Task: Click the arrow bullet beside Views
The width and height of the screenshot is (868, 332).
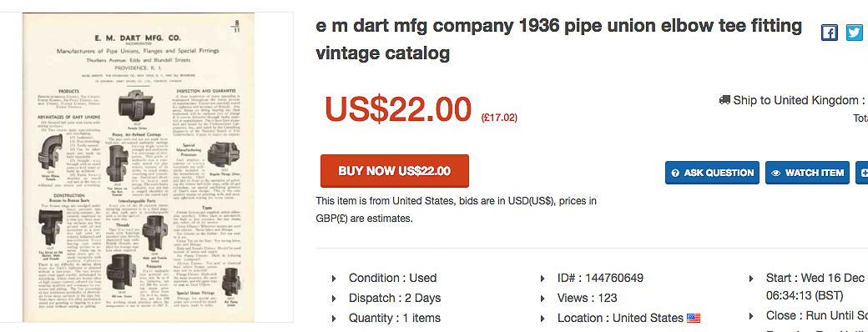Action: click(x=542, y=299)
